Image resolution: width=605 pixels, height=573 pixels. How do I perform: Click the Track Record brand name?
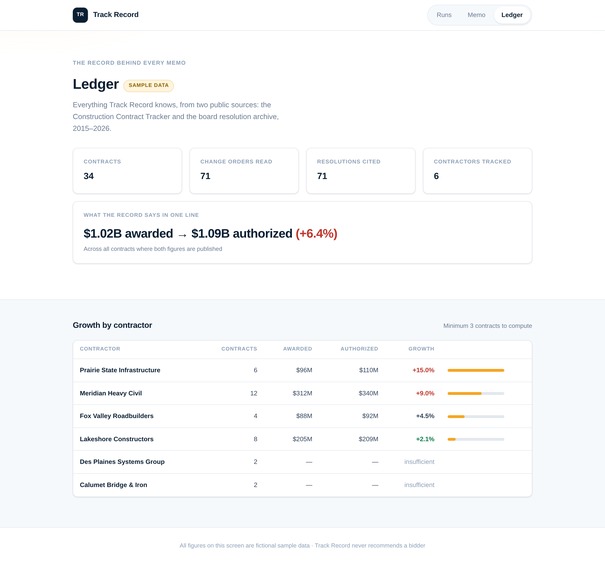116,15
